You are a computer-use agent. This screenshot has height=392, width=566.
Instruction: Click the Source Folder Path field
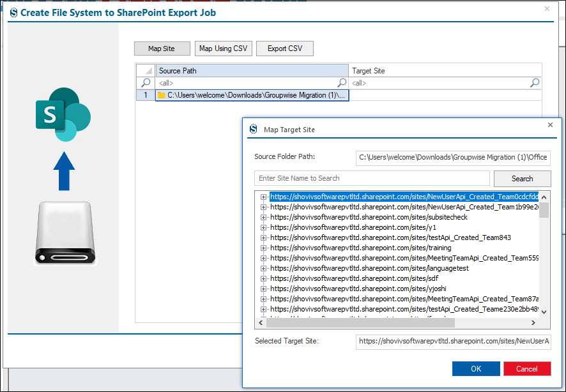(x=453, y=158)
